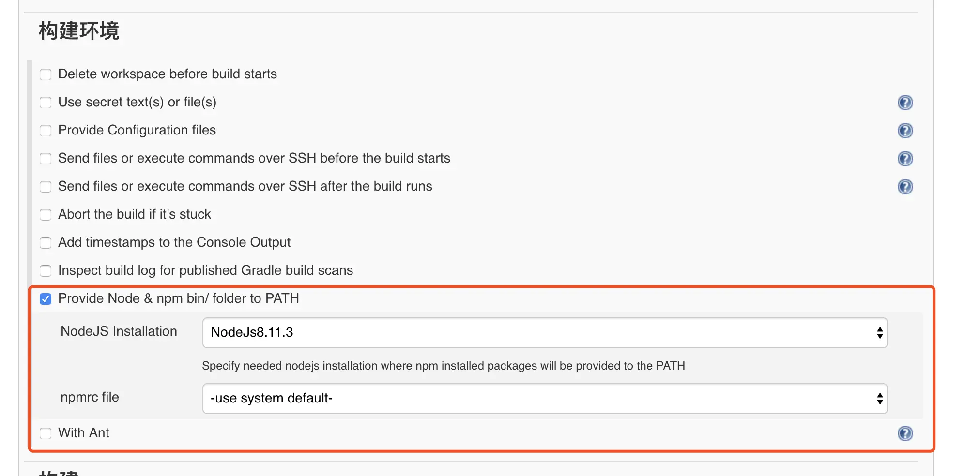The height and width of the screenshot is (476, 980).
Task: Click the Delete workspace before build starts label
Action: tap(168, 74)
